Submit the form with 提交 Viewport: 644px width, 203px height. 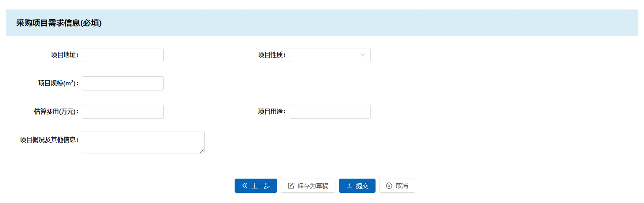click(x=357, y=186)
